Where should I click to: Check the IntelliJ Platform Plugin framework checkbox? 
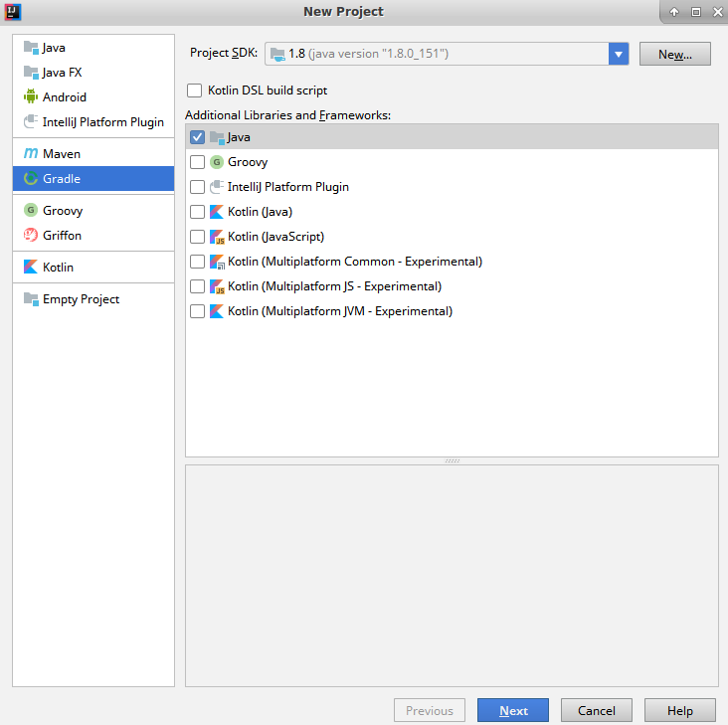pyautogui.click(x=197, y=187)
